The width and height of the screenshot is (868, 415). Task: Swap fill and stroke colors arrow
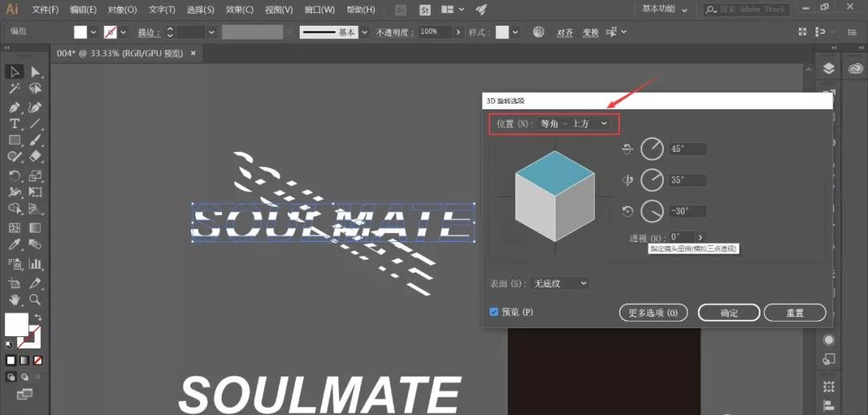(x=38, y=318)
